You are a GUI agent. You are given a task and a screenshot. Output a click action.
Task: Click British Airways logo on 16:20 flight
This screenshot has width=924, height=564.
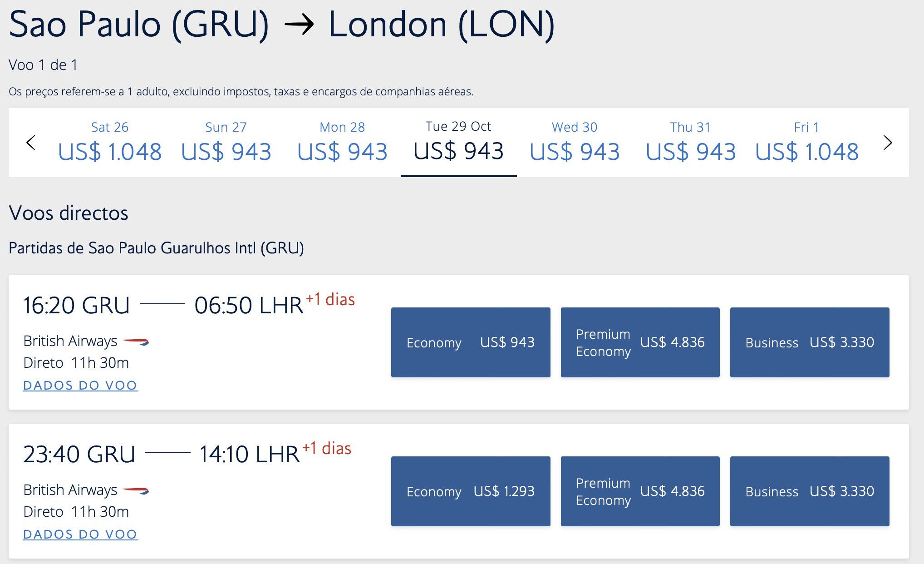tap(136, 341)
